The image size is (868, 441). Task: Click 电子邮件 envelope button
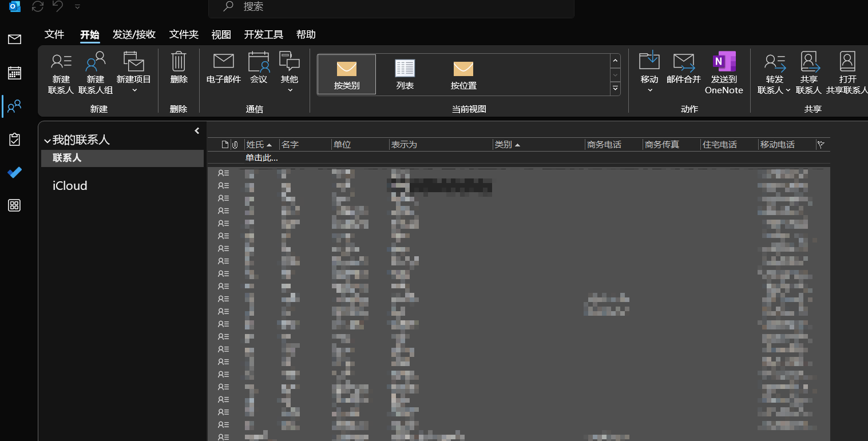[x=224, y=69]
